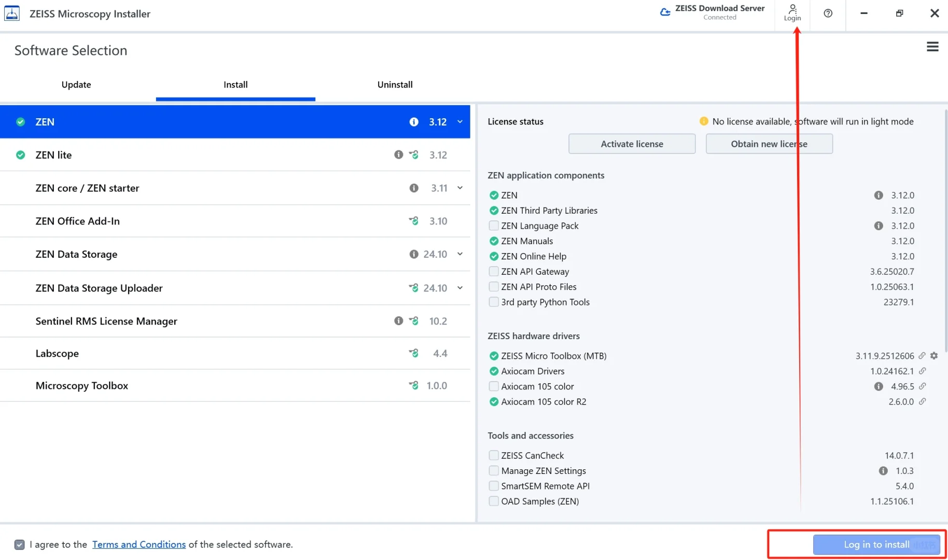Show info for ZEN Data Storage
948x560 pixels.
point(414,254)
